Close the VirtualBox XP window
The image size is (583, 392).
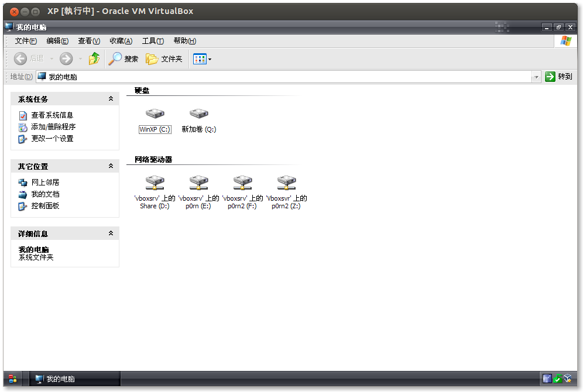tap(14, 12)
